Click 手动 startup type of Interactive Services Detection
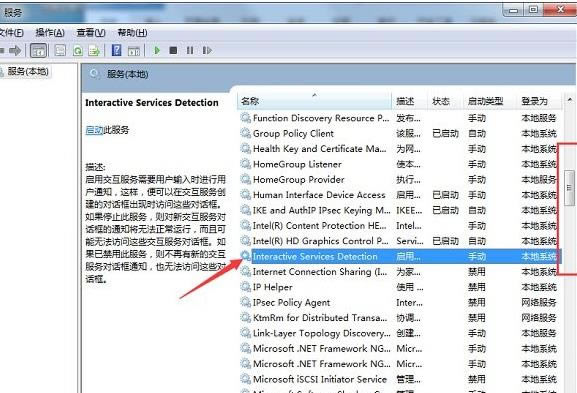The width and height of the screenshot is (577, 393). [477, 256]
